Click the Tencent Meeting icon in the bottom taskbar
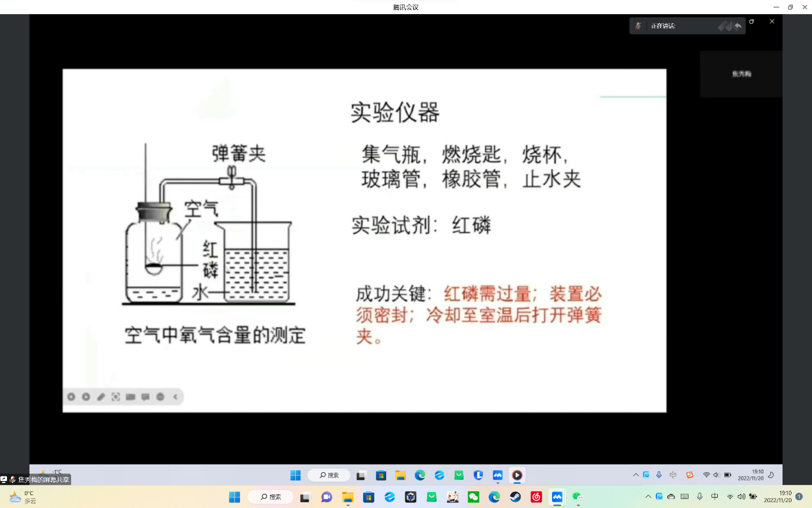Image resolution: width=812 pixels, height=508 pixels. (557, 497)
